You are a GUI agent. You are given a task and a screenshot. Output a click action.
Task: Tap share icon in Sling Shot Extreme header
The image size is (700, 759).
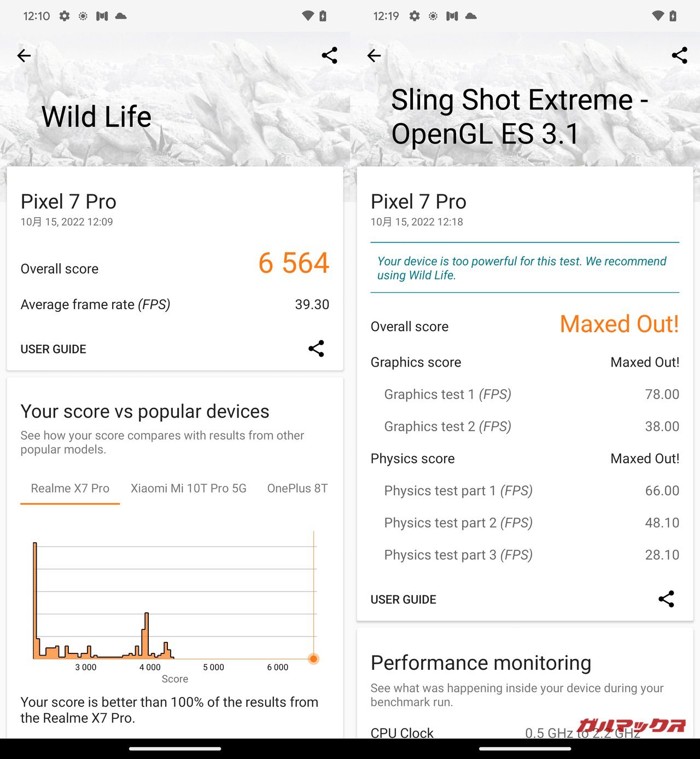[679, 55]
